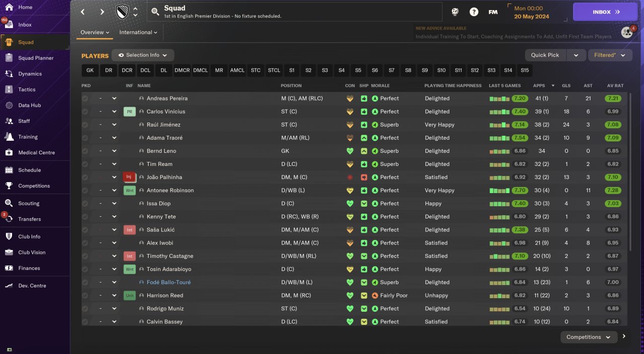Open the Scouting magnifier icon
This screenshot has width=644, height=354.
9,203
